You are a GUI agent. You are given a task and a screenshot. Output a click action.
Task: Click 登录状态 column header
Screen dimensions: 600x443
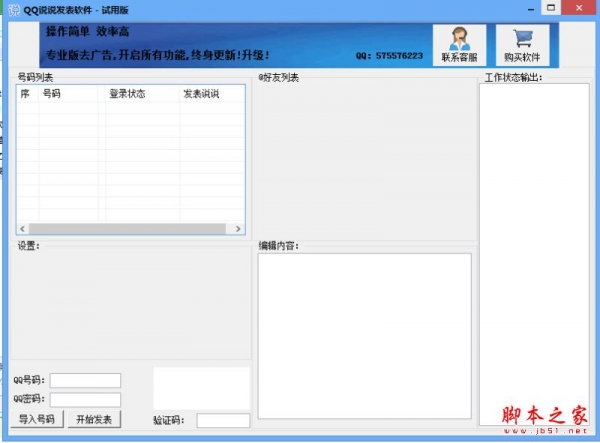tap(142, 94)
